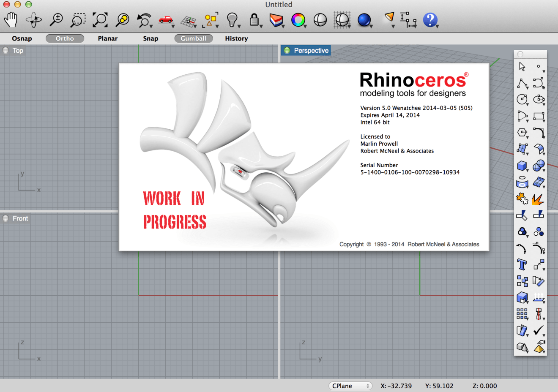Open the construction plane grid tool

(189, 20)
